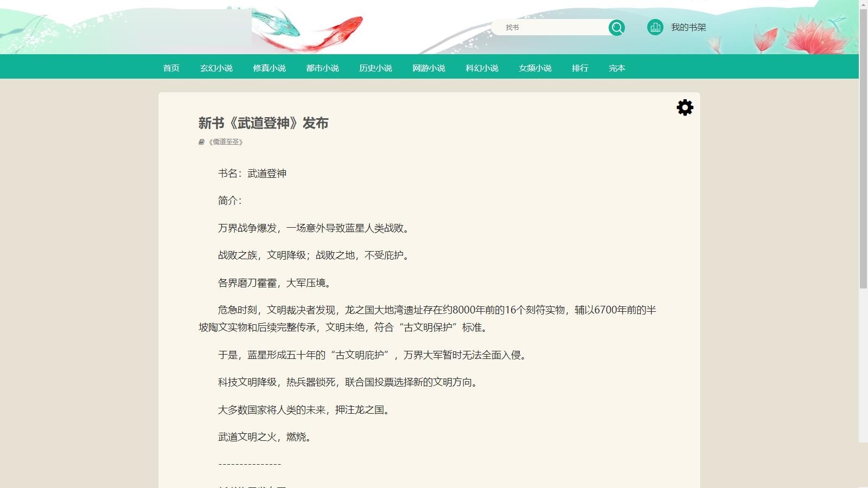Open the settings gear icon

(685, 107)
